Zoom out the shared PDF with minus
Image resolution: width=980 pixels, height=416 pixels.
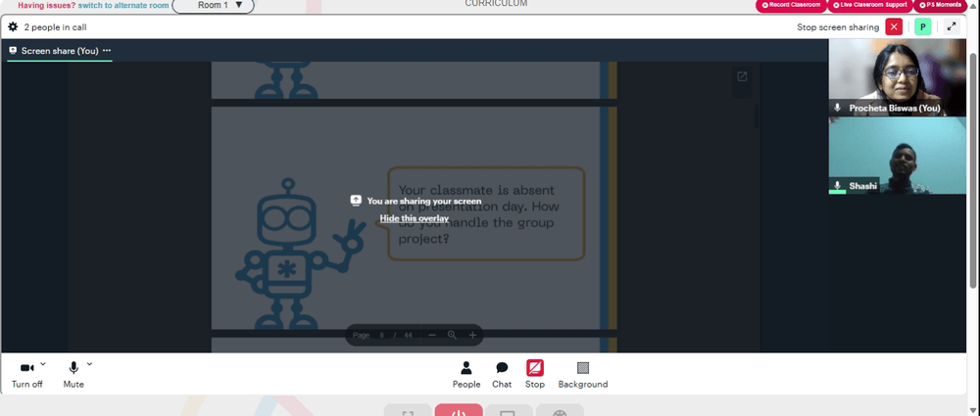[432, 335]
